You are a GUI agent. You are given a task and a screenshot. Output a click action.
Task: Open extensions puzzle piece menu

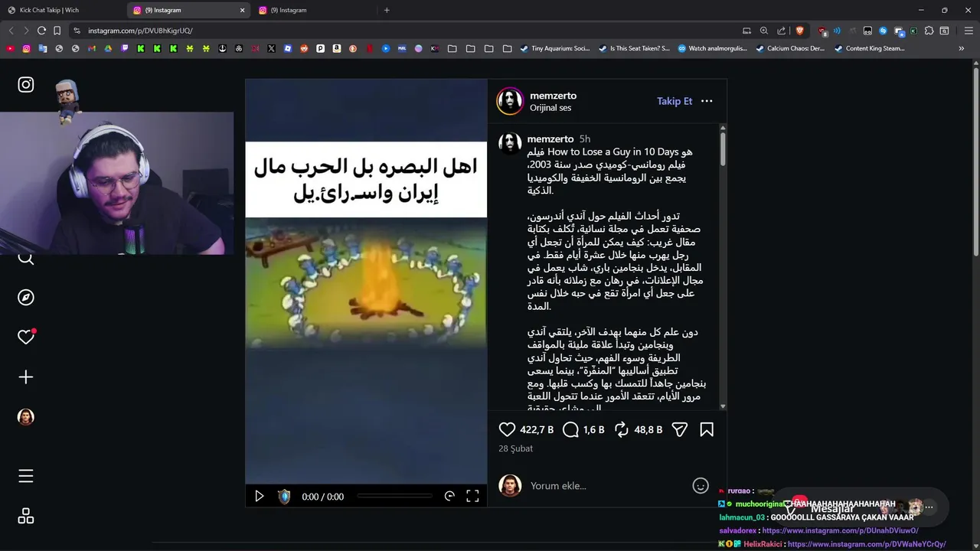coord(929,31)
